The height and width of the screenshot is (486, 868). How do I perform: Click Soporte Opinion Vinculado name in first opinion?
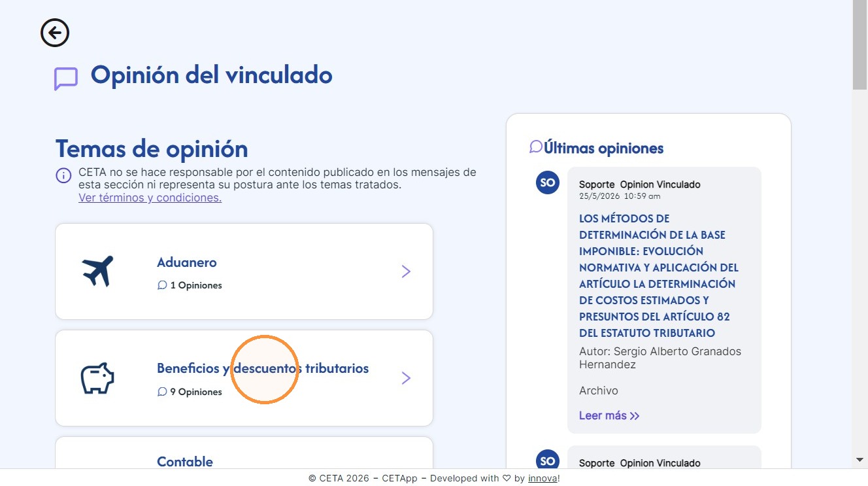pos(640,184)
